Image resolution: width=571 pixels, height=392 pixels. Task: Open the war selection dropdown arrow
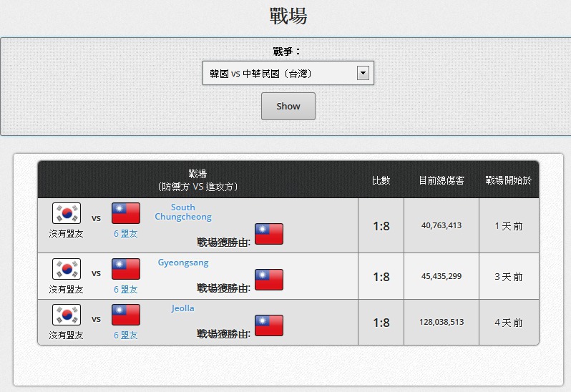click(x=363, y=73)
